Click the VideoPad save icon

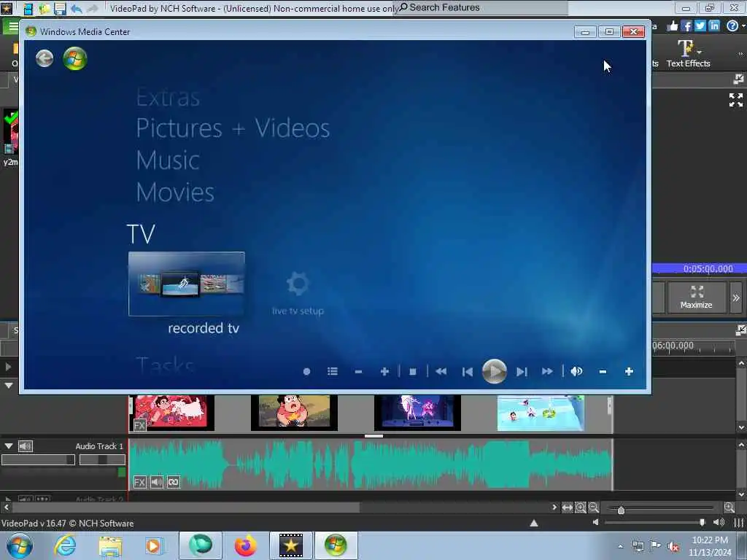click(60, 9)
